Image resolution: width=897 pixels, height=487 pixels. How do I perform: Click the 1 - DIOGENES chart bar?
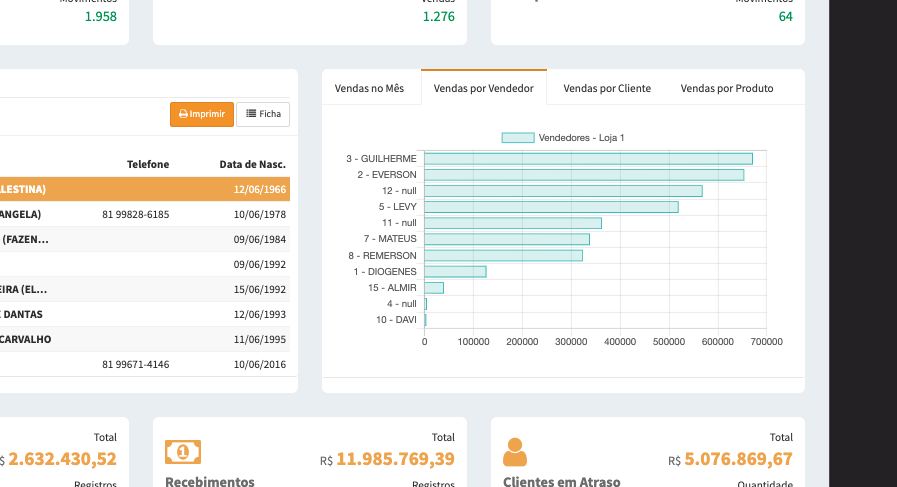point(455,271)
